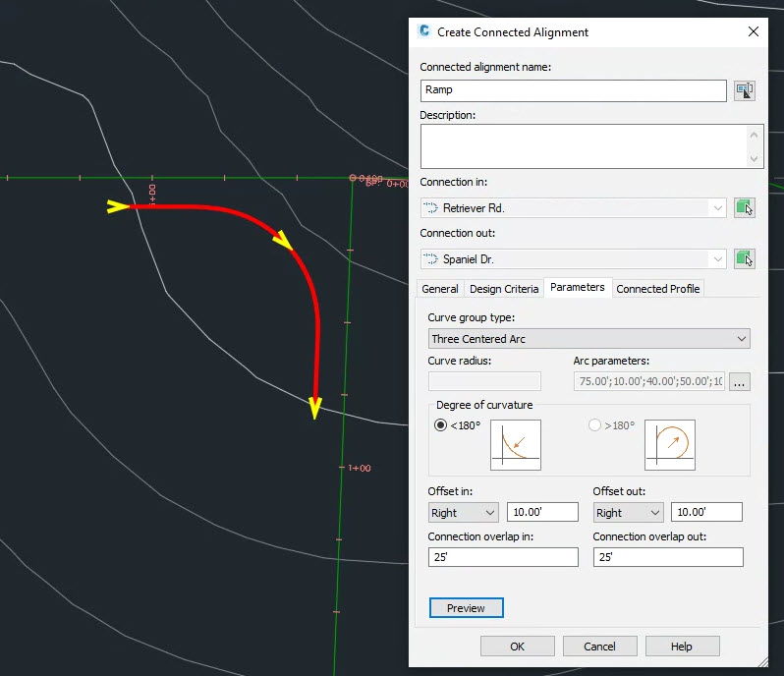
Task: Switch to the General tab
Action: [439, 289]
